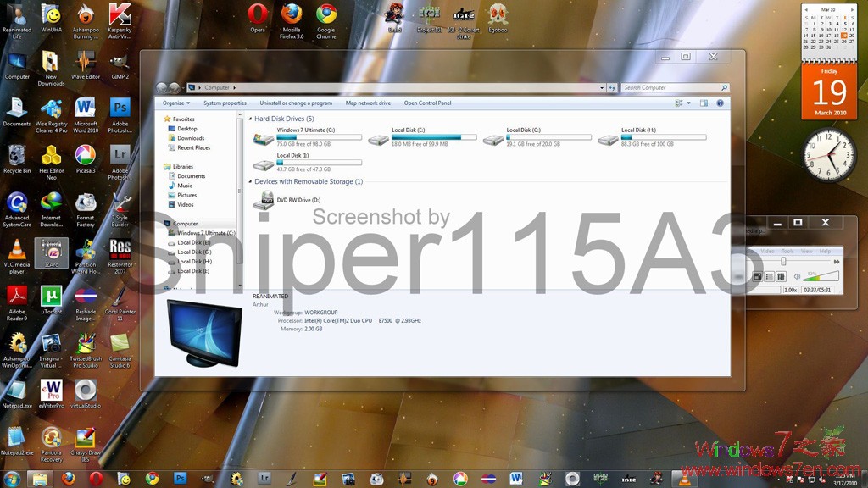
Task: Open the playlist panel in the media player
Action: [769, 276]
